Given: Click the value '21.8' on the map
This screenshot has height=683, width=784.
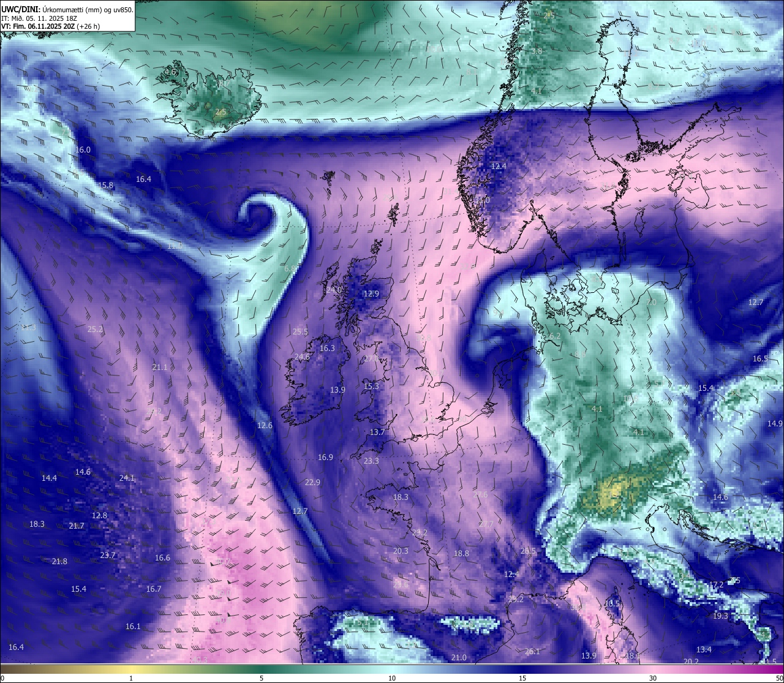Looking at the screenshot, I should 59,561.
